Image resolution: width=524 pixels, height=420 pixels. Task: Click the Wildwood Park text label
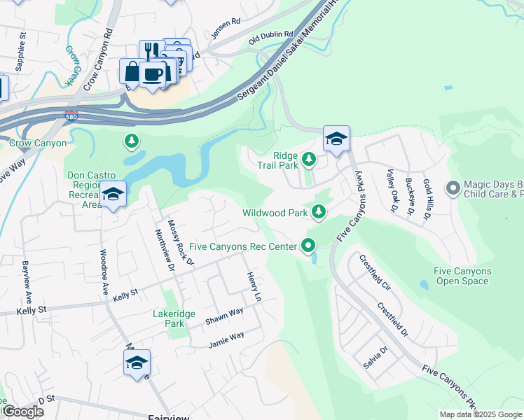275,213
